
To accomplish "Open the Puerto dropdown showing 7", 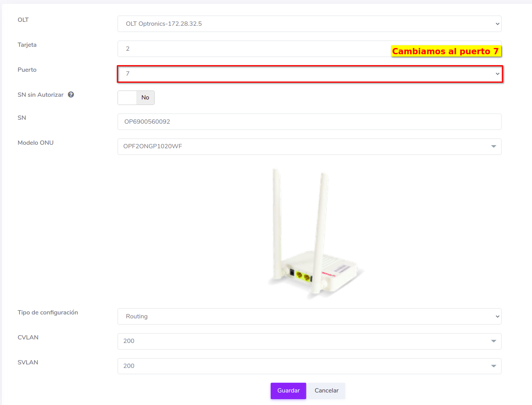I will [309, 74].
